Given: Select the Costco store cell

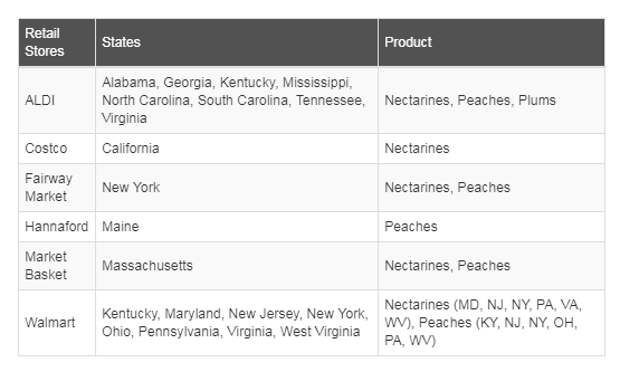Looking at the screenshot, I should pos(57,148).
